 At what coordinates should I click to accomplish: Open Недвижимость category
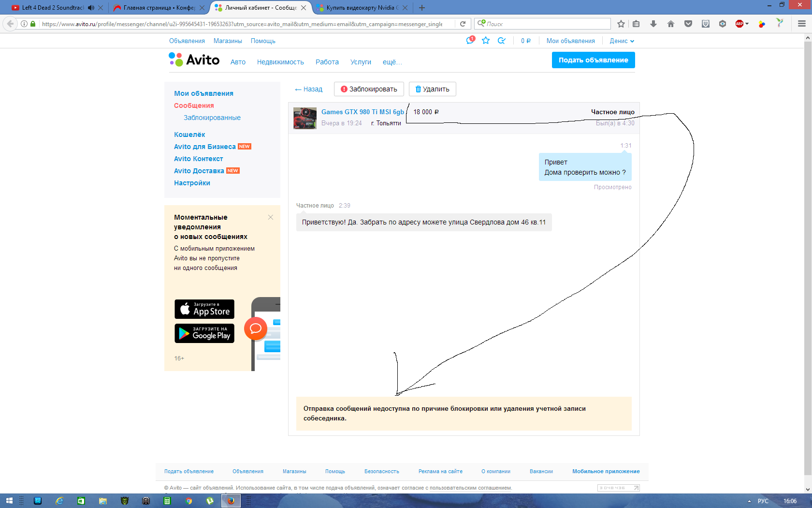[x=280, y=62]
